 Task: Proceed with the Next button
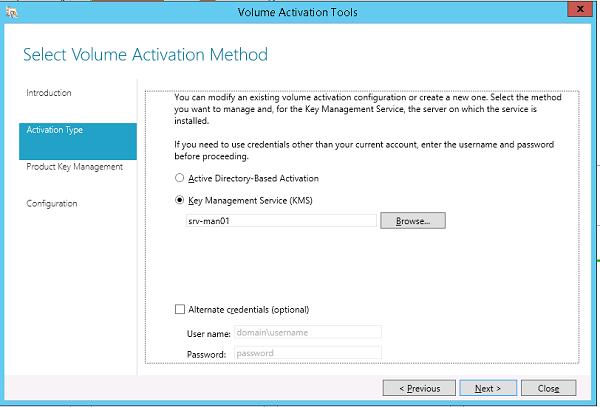point(488,388)
